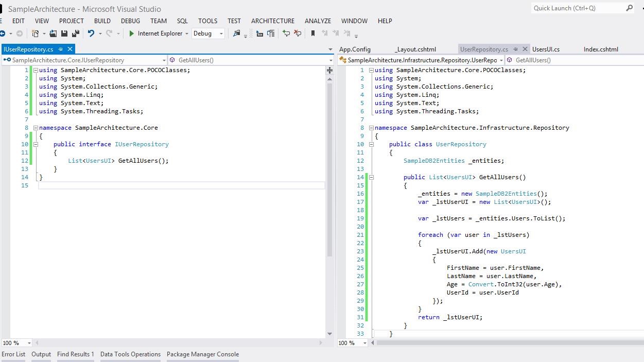Viewport: 644px width, 362px height.
Task: Open the WINDOW menu
Action: click(354, 21)
